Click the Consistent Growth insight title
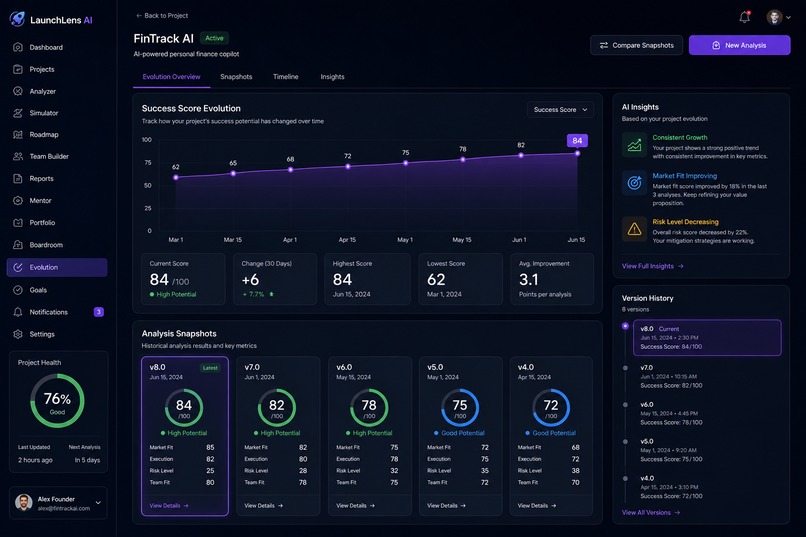Image resolution: width=806 pixels, height=537 pixels. pos(680,138)
